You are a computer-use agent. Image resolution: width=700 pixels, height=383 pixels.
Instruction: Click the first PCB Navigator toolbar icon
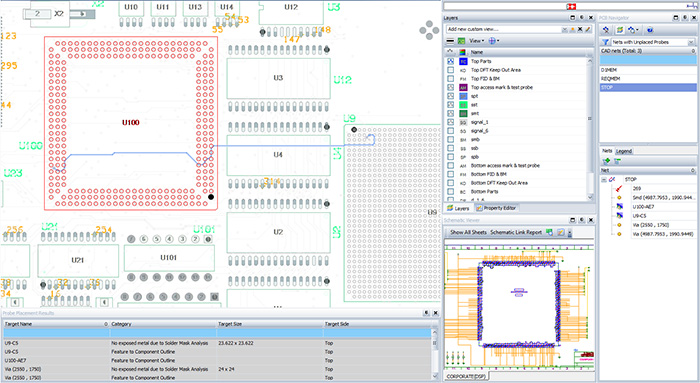(x=606, y=30)
